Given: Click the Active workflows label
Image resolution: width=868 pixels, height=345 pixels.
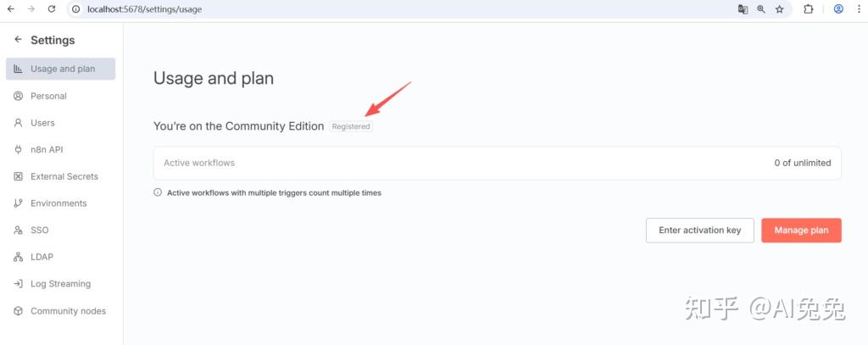Looking at the screenshot, I should 199,163.
